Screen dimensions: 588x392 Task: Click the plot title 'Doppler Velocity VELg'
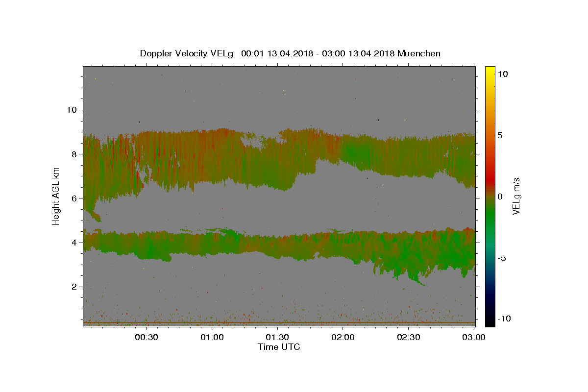coord(187,53)
